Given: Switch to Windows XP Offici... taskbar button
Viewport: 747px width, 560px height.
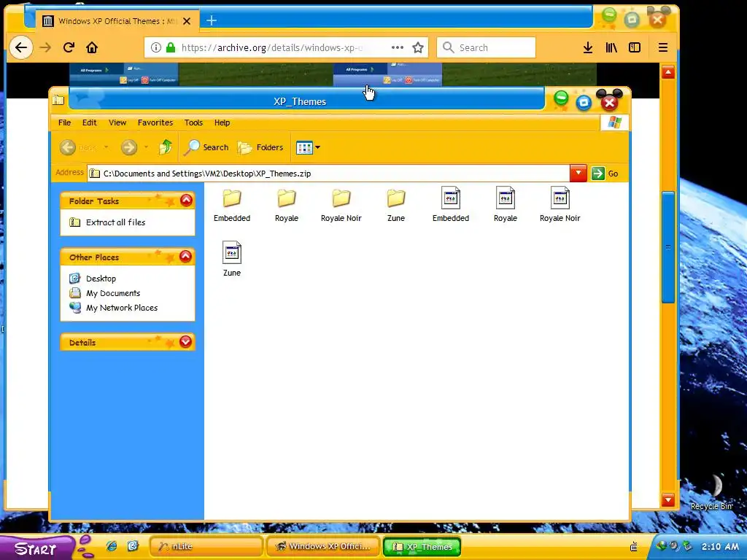Looking at the screenshot, I should (323, 546).
